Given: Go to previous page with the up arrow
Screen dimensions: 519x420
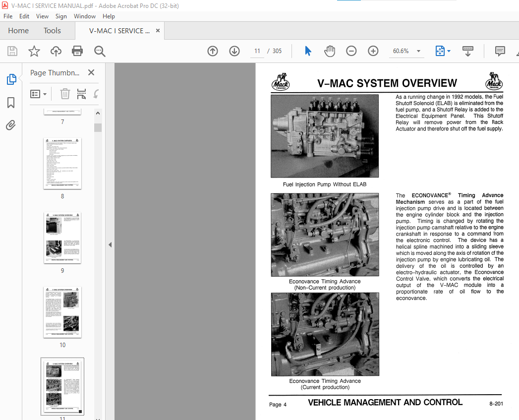Looking at the screenshot, I should (213, 51).
